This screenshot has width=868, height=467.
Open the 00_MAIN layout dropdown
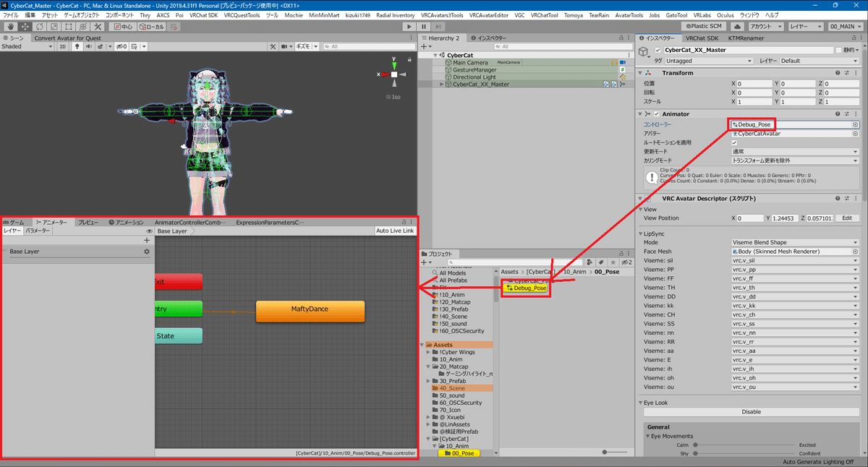click(846, 26)
